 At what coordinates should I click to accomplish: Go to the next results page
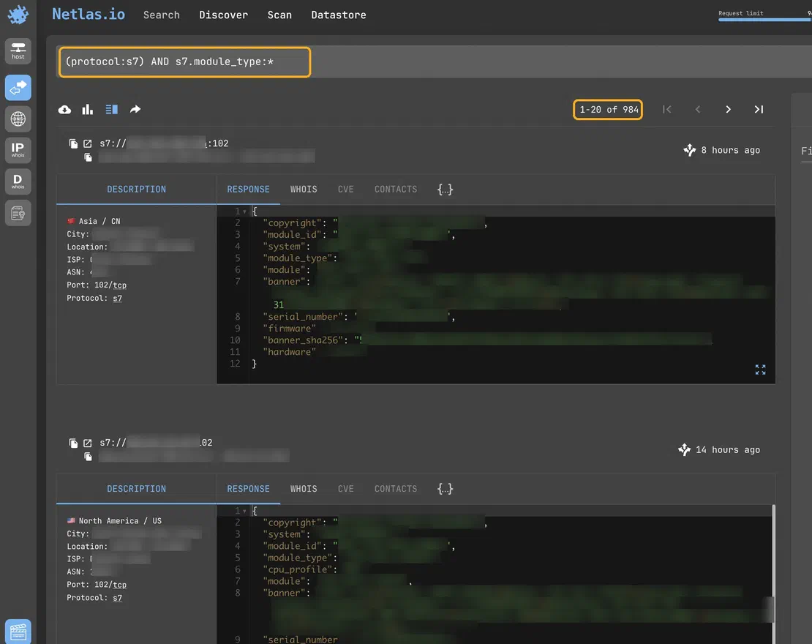point(728,109)
